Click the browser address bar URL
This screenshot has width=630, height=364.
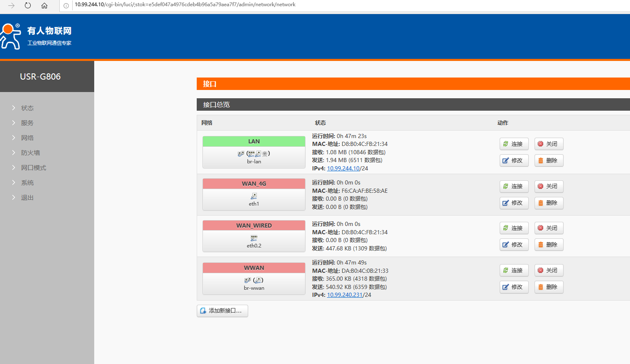(x=185, y=5)
